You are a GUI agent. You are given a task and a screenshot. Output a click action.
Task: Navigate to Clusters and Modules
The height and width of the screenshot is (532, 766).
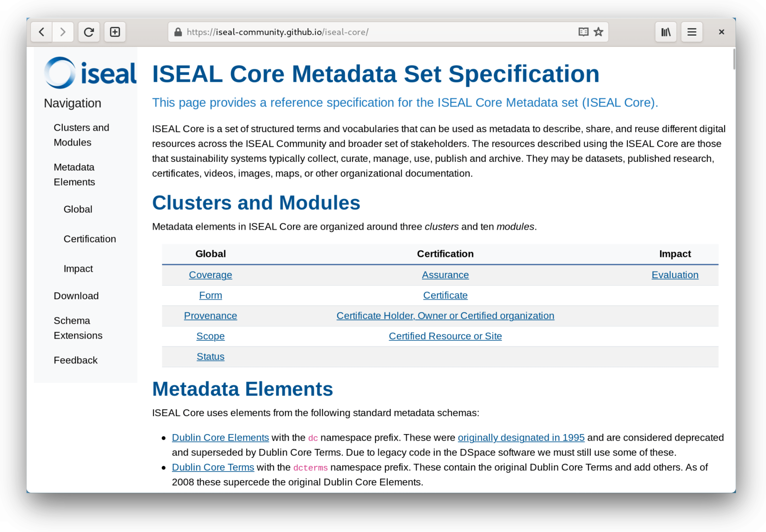(x=81, y=135)
